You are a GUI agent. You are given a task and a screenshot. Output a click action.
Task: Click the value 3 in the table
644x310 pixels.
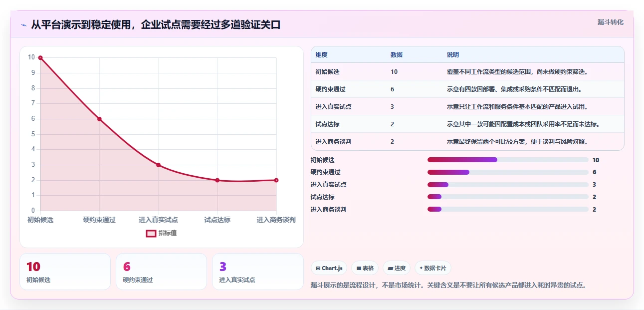[393, 107]
